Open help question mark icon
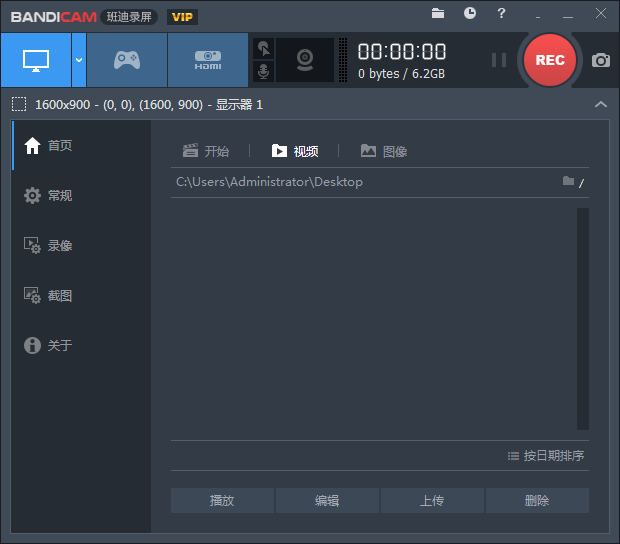The height and width of the screenshot is (544, 620). [x=501, y=13]
